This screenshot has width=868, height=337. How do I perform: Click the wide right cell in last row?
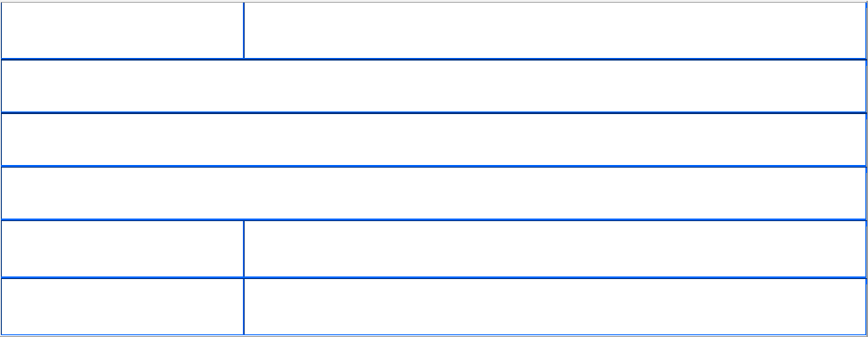(x=555, y=306)
